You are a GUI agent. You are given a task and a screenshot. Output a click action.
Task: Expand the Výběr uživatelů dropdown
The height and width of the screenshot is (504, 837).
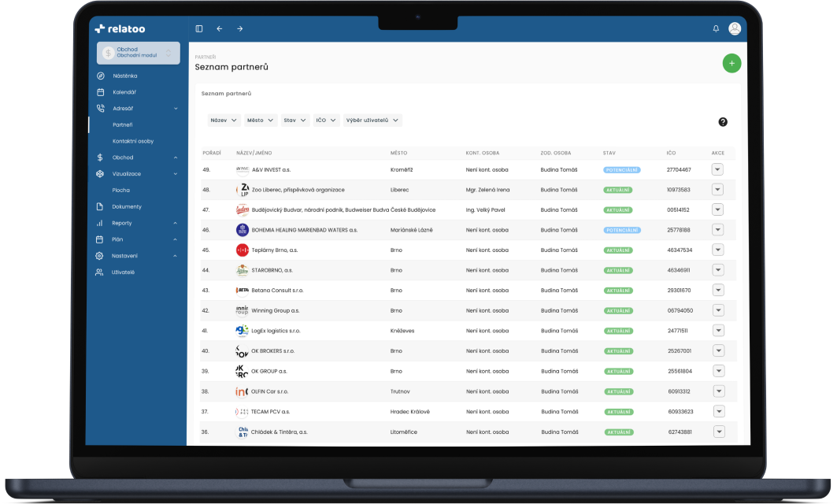372,120
